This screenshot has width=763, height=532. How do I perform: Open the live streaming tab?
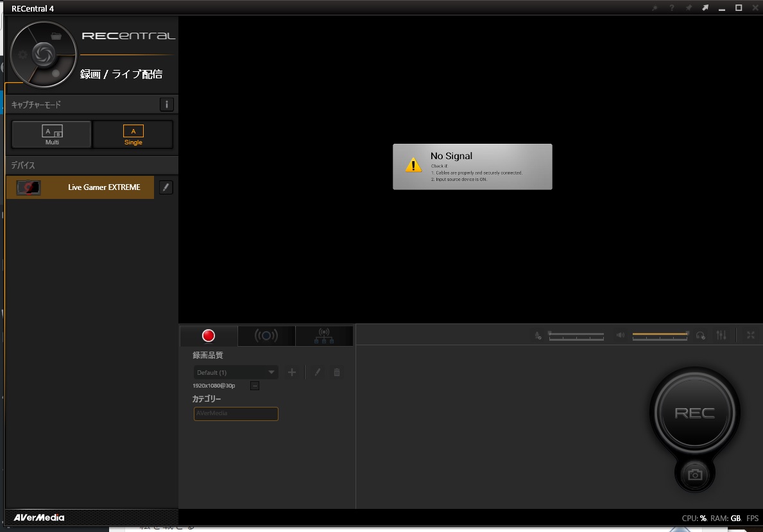coord(266,336)
